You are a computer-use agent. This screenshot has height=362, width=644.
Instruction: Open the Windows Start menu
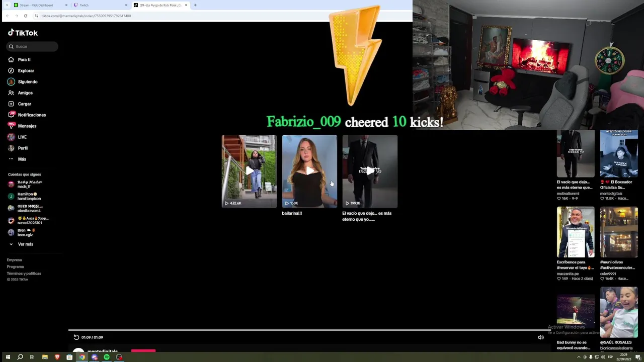point(8,357)
